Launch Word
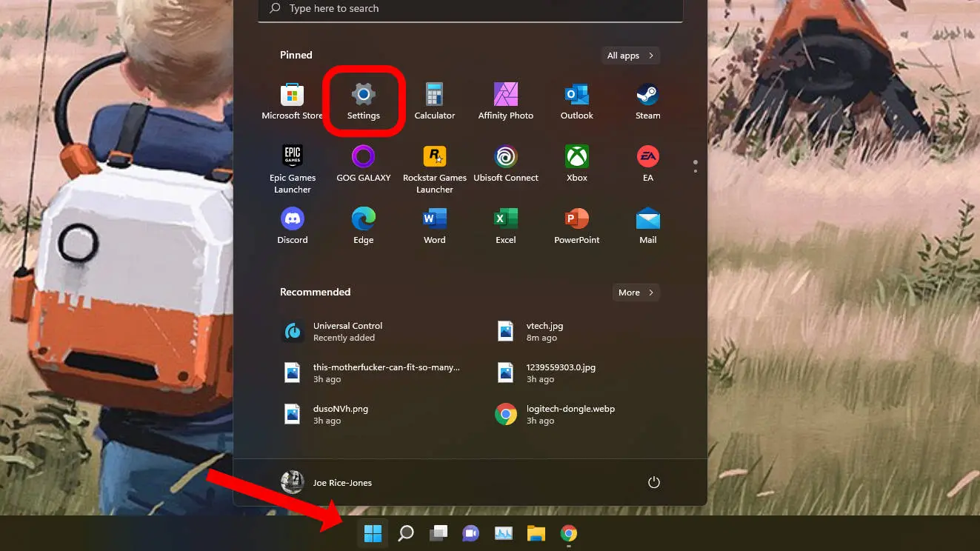 pos(434,226)
